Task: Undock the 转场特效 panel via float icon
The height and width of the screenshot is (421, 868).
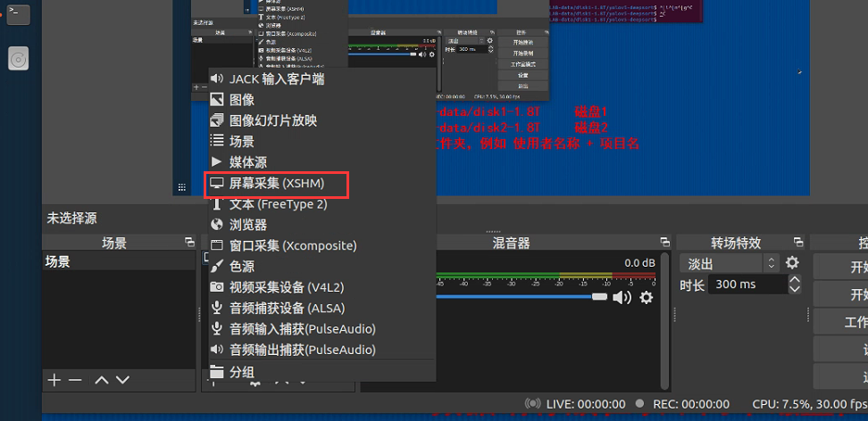Action: (798, 243)
